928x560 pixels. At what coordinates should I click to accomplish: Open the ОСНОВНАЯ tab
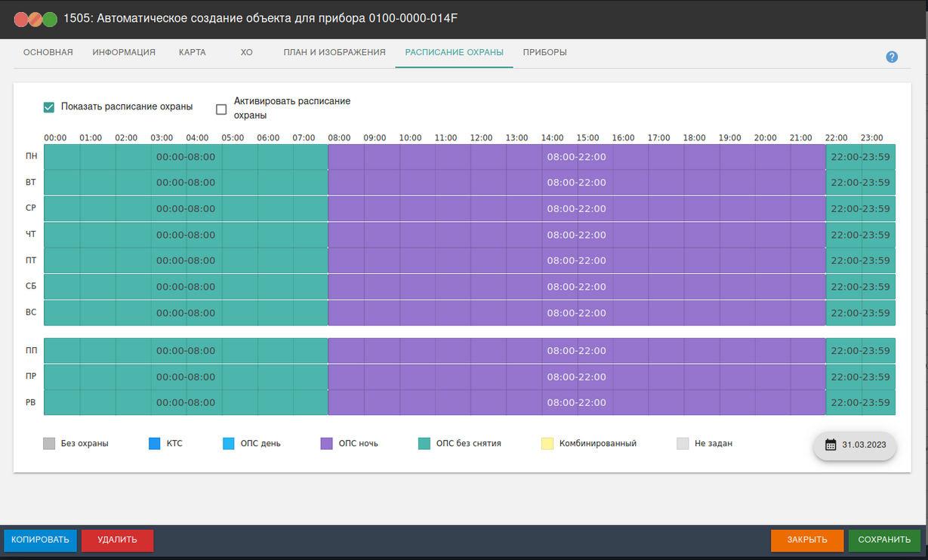[x=48, y=53]
